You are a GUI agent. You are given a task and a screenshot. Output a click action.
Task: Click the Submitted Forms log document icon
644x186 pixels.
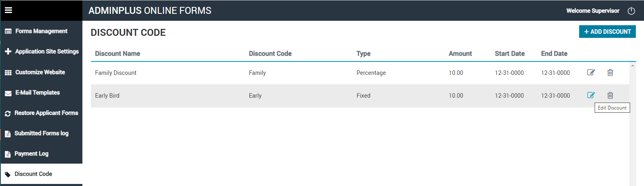pos(8,134)
